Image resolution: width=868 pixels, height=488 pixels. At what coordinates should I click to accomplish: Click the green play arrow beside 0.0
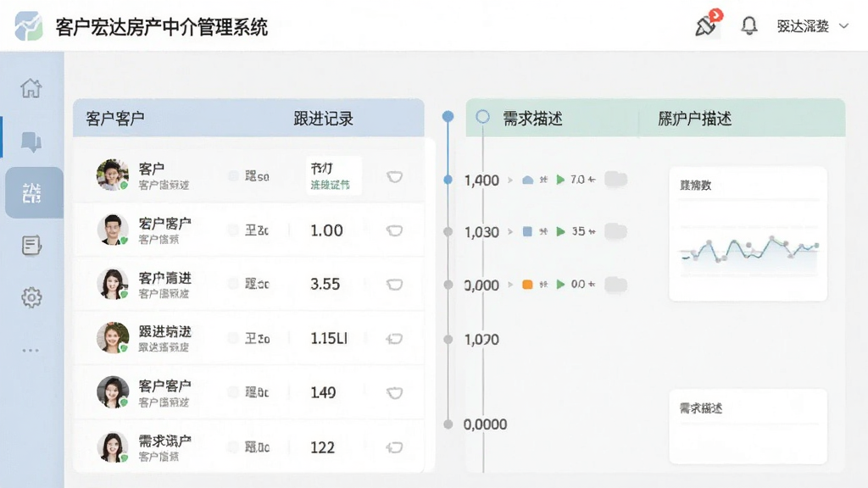tap(560, 285)
